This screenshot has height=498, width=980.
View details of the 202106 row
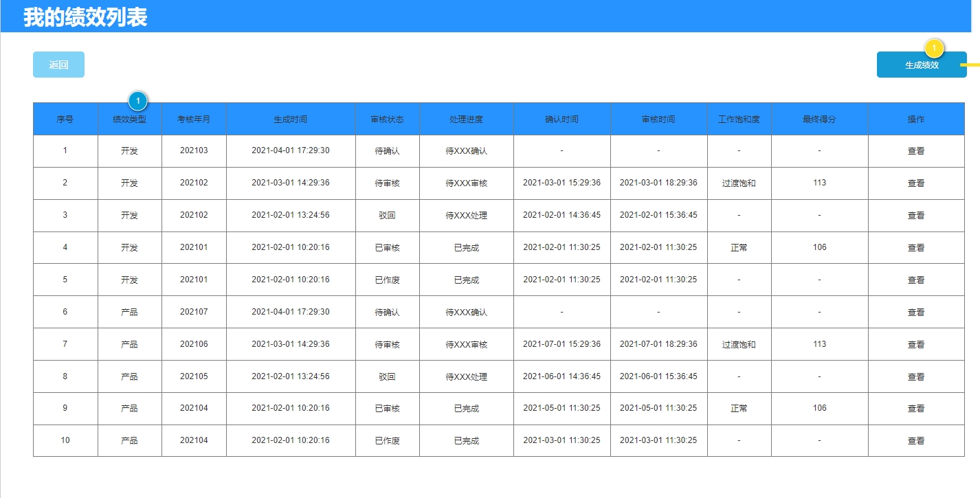coord(916,345)
